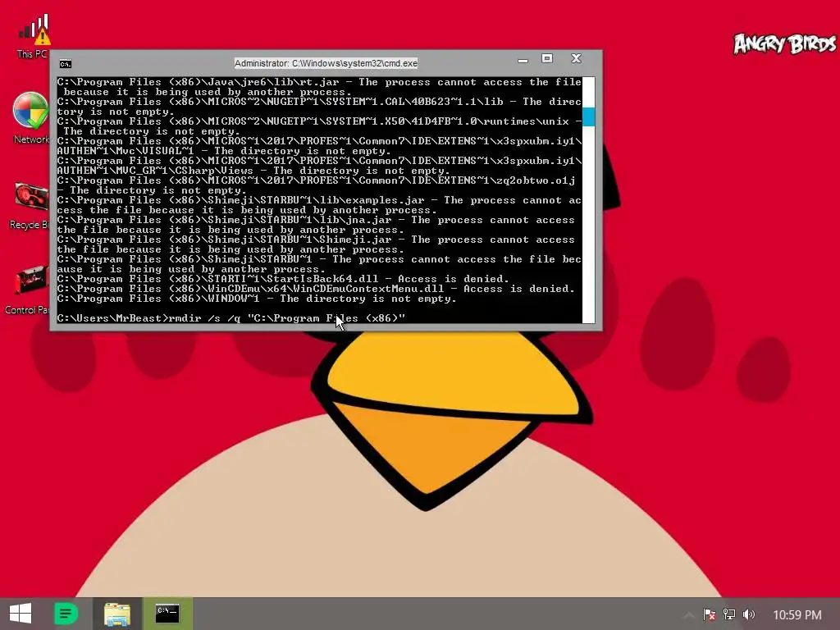Image resolution: width=840 pixels, height=630 pixels.
Task: Open the Control Panel desktop icon
Action: point(28,290)
